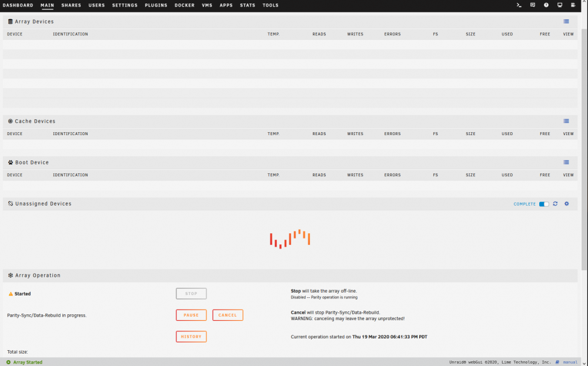This screenshot has width=588, height=366.
Task: Open the SHARES tab
Action: pos(71,5)
